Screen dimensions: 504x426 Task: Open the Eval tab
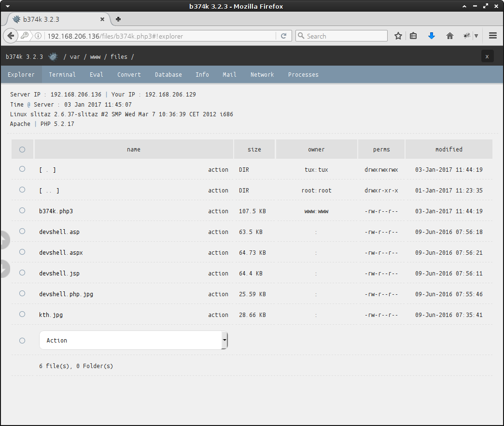(x=97, y=74)
